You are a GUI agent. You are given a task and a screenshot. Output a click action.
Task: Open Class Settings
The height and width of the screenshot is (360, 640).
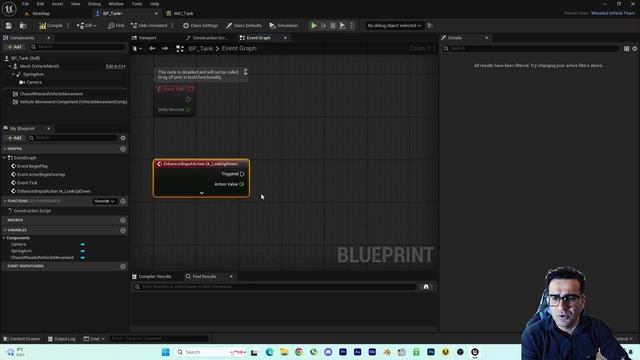[x=200, y=26]
